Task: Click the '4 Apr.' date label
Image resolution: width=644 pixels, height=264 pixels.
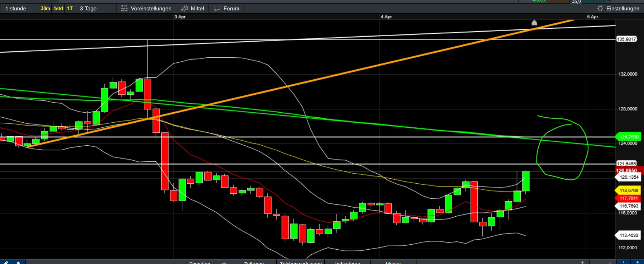Action: 387,17
